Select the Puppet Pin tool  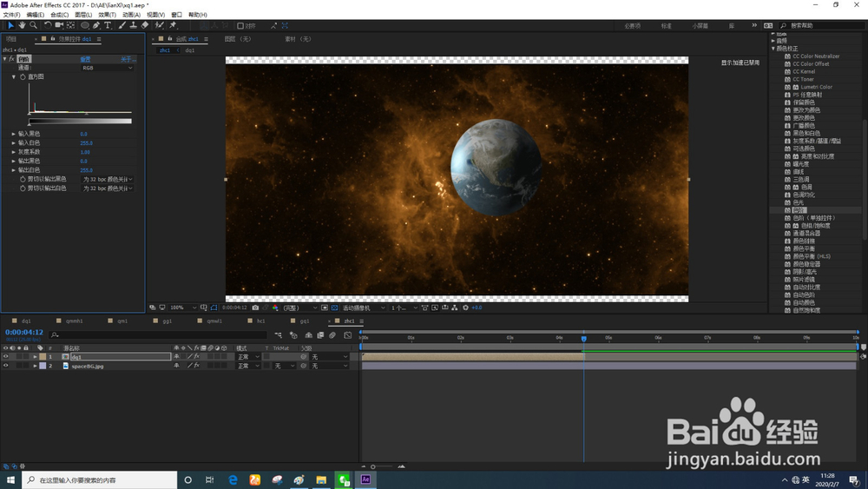[173, 25]
